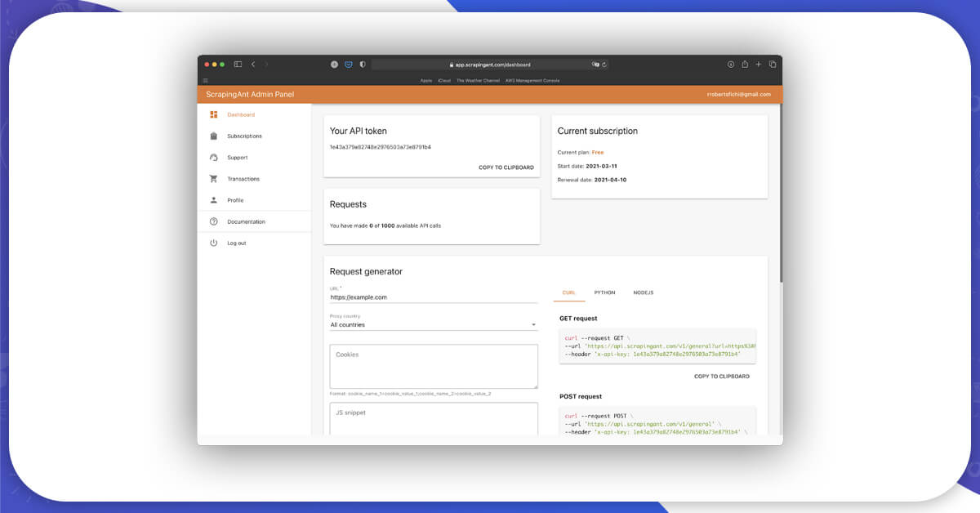Click the round gray extension icon left of Pocket
The image size is (980, 513).
point(334,64)
